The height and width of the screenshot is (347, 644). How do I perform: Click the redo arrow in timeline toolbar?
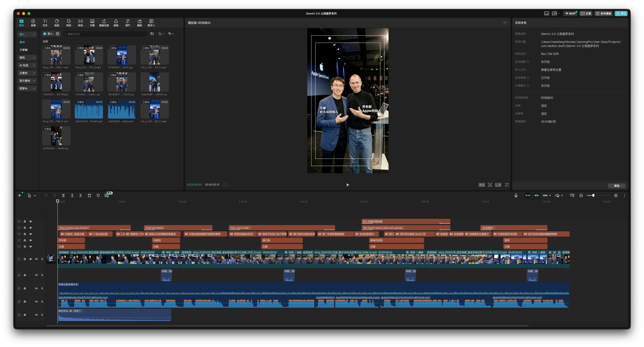pos(54,195)
